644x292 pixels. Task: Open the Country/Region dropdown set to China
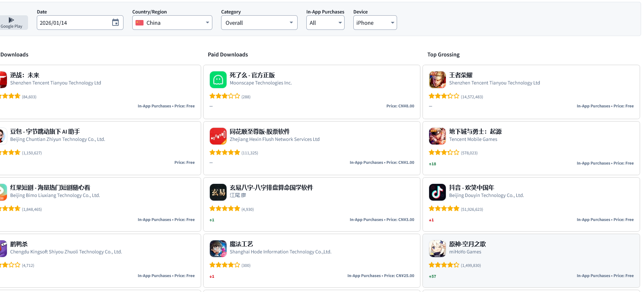172,23
